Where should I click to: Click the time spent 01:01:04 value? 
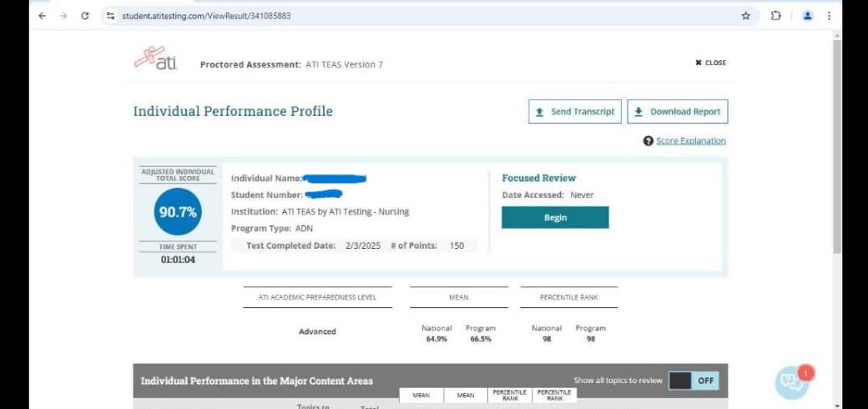pos(178,260)
